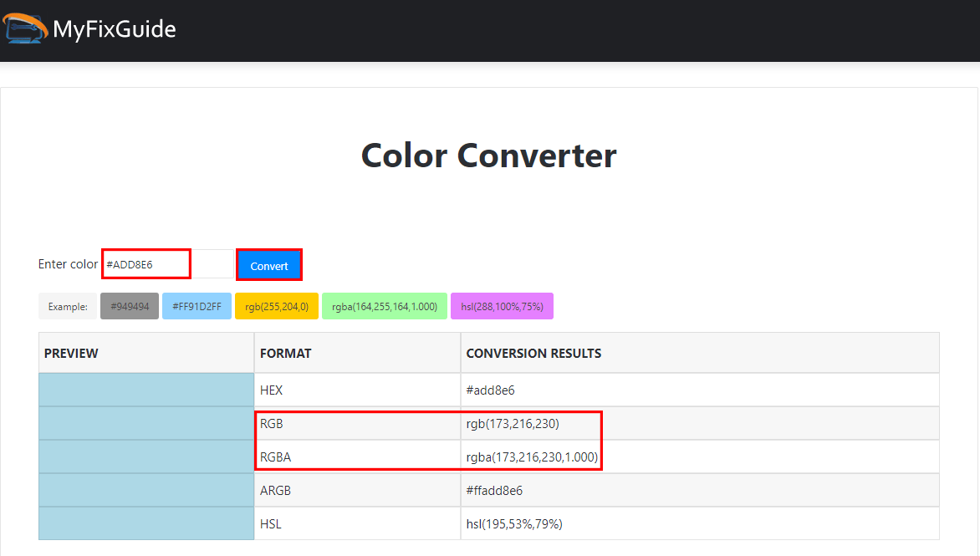The width and height of the screenshot is (980, 556).
Task: Select the gray #949494 example swatch
Action: pos(129,306)
